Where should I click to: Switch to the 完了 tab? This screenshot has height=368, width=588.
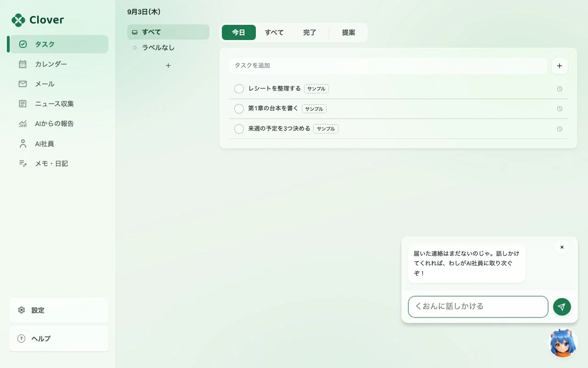310,33
